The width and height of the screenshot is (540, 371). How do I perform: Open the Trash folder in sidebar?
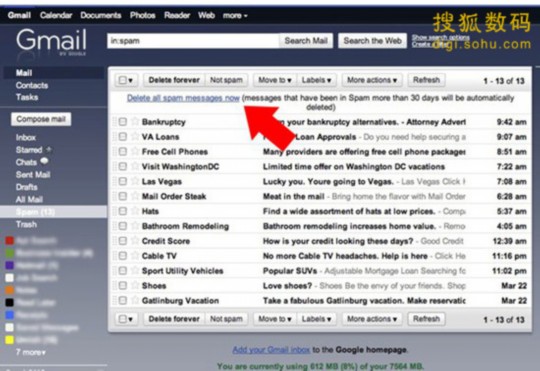[x=26, y=224]
